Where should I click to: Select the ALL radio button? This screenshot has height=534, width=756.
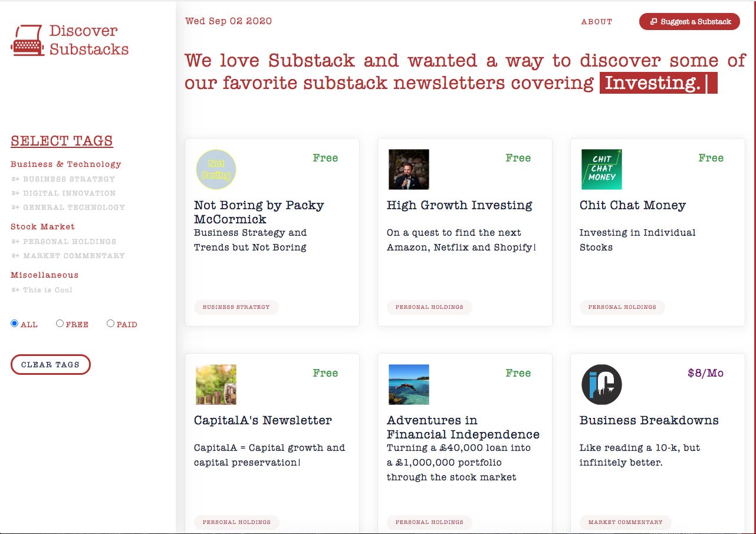pyautogui.click(x=15, y=324)
